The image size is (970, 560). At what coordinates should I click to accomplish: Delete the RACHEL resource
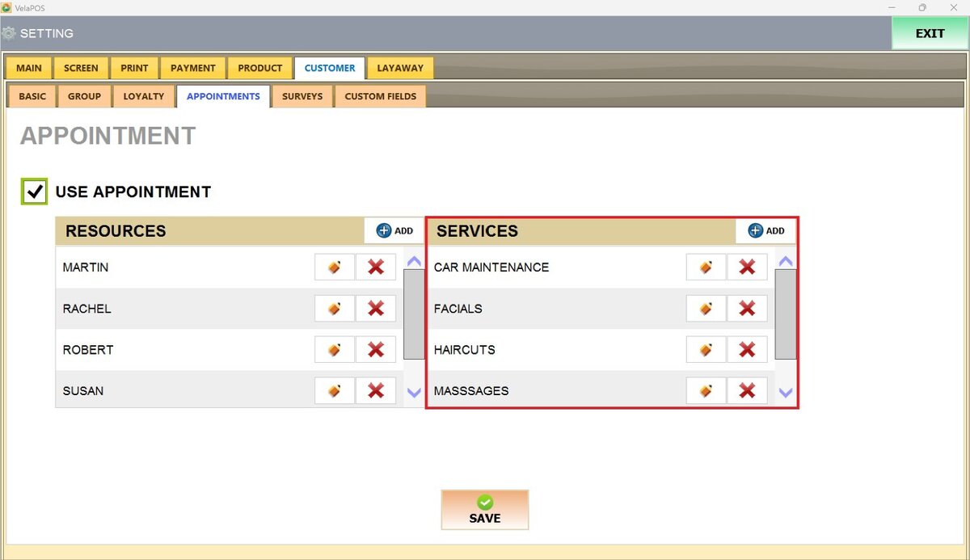pyautogui.click(x=376, y=309)
